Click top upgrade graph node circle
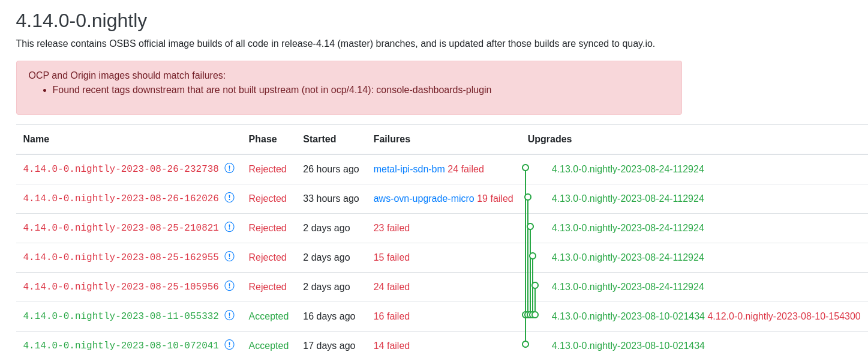 point(525,168)
